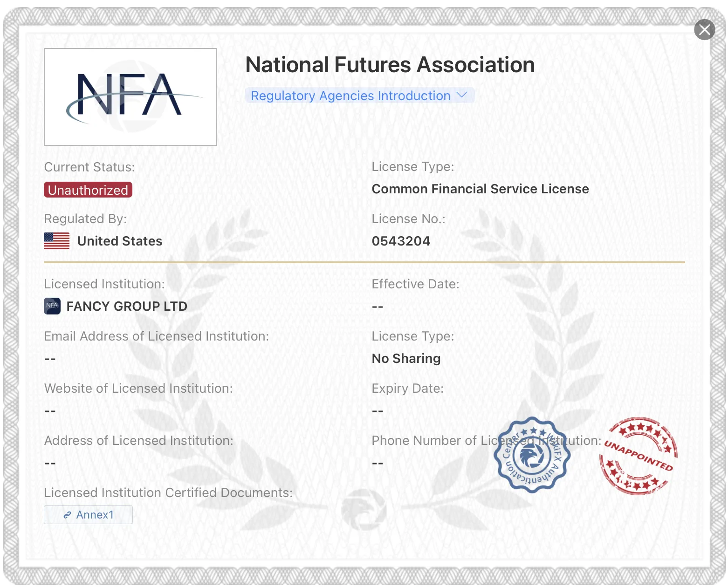The image size is (728, 587).
Task: Click the blue WikiFX Authentication Center seal
Action: point(532,455)
